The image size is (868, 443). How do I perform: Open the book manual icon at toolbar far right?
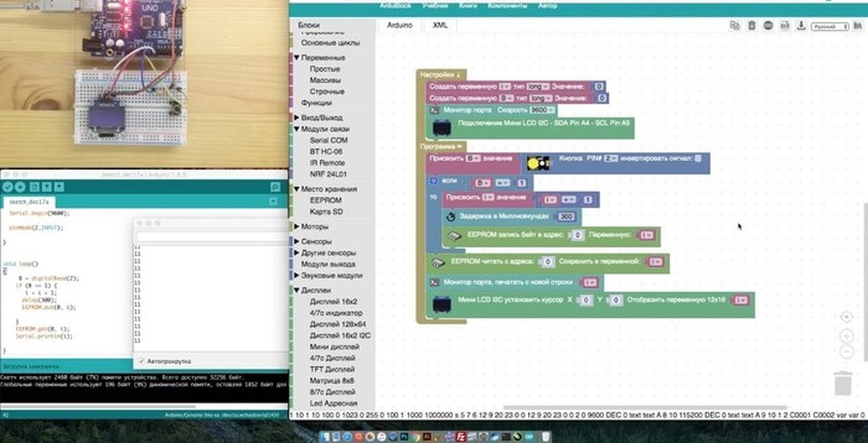click(x=859, y=25)
